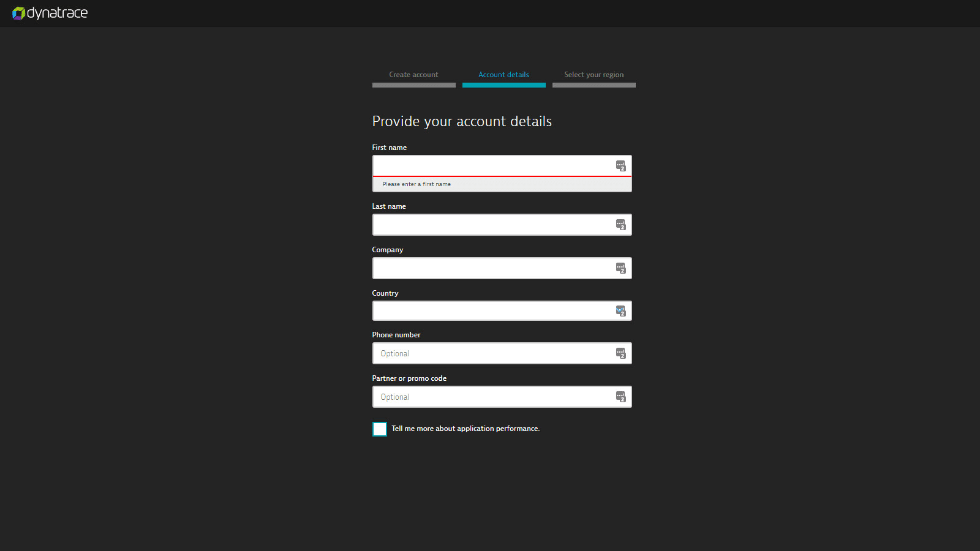Click the autofill icon in Phone number field

(621, 353)
